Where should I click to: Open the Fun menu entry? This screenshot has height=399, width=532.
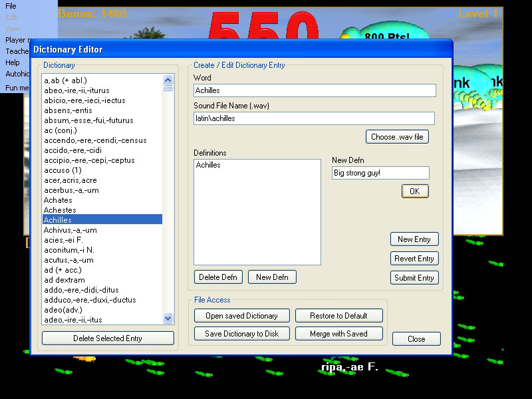point(17,87)
